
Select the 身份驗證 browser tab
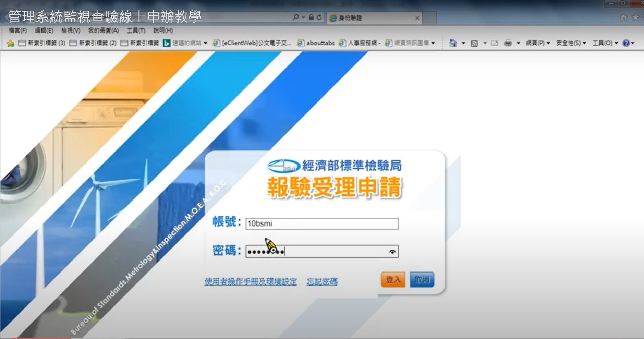pos(374,18)
